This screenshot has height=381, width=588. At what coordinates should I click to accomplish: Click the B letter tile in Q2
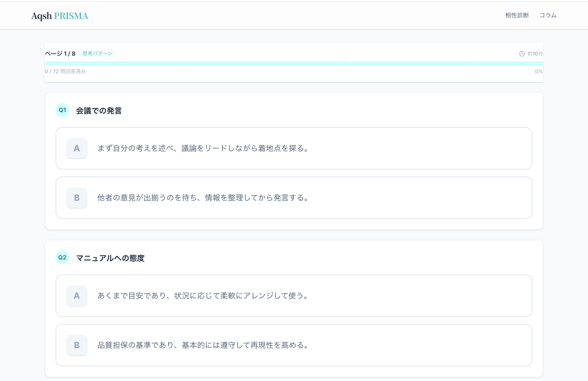[76, 345]
